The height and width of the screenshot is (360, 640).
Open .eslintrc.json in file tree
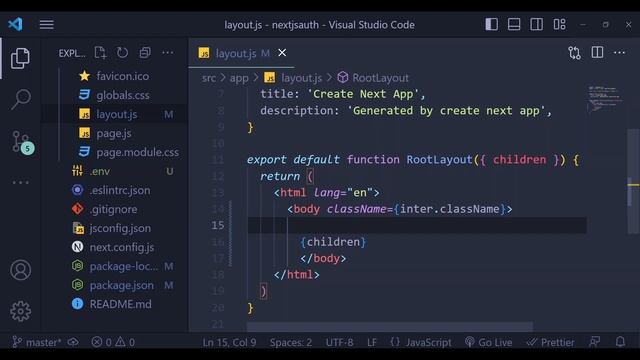point(120,191)
